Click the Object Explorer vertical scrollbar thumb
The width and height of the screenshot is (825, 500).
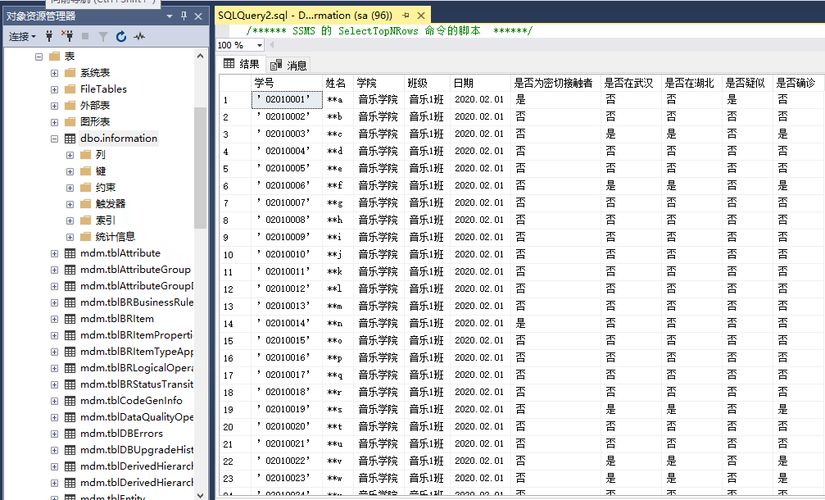200,167
